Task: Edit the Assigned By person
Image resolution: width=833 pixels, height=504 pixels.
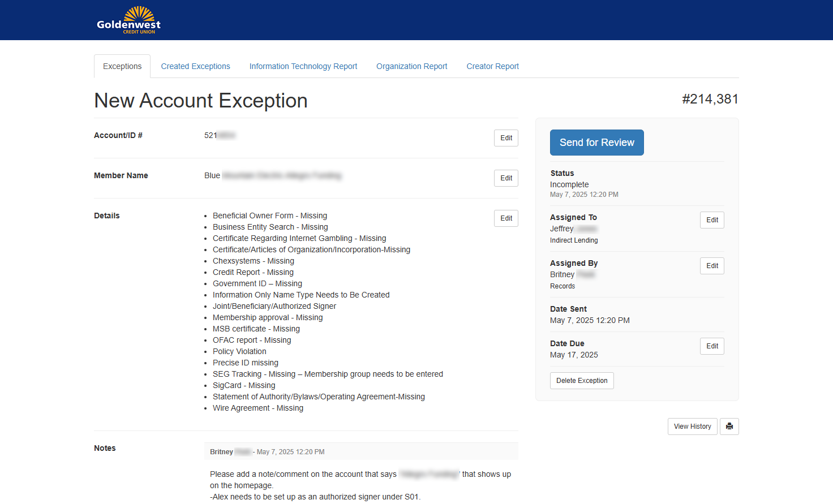Action: [x=712, y=265]
